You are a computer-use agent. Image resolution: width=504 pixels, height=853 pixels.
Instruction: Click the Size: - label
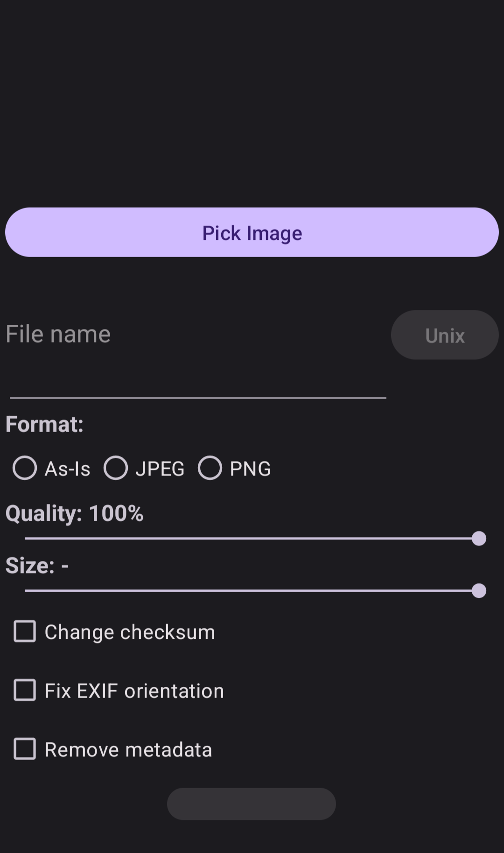(x=37, y=566)
